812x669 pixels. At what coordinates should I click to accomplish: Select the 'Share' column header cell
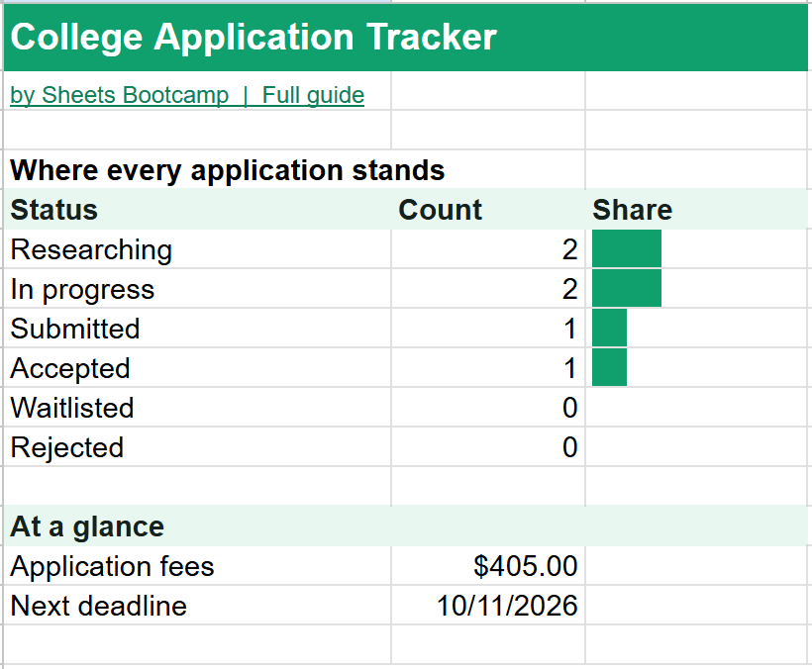696,210
